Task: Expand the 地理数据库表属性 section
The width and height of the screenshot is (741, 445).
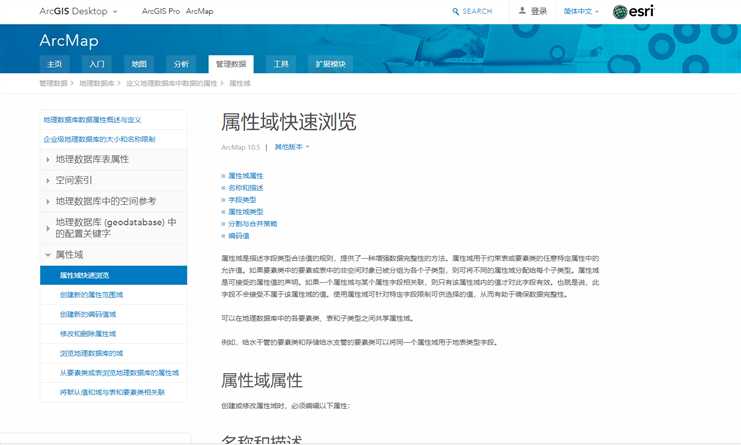Action: point(113,159)
